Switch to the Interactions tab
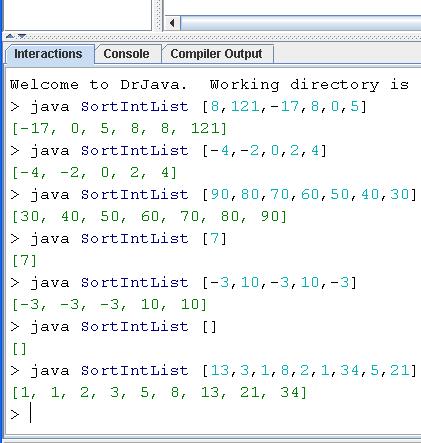This screenshot has width=421, height=443. click(49, 54)
